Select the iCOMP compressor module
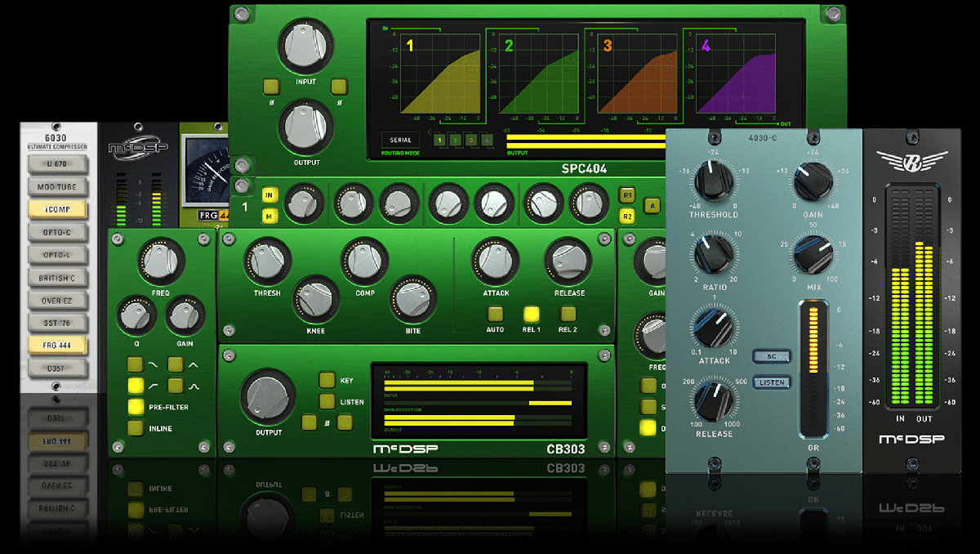980x554 pixels. pos(58,210)
